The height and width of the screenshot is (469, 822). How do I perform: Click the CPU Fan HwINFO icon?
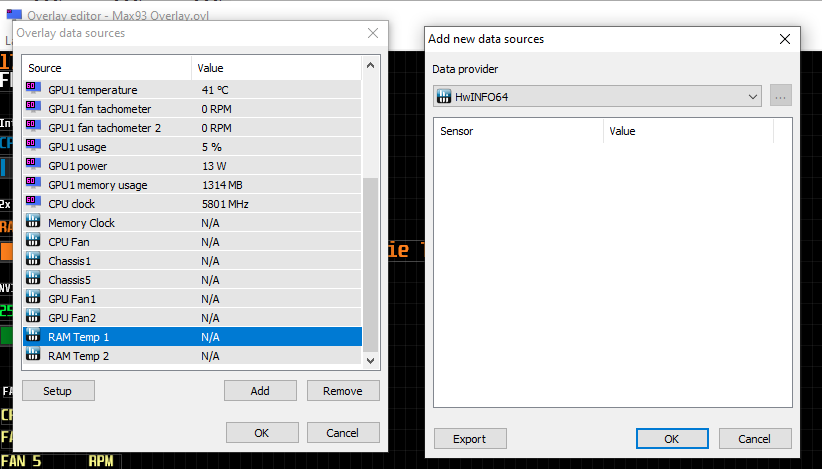point(33,240)
